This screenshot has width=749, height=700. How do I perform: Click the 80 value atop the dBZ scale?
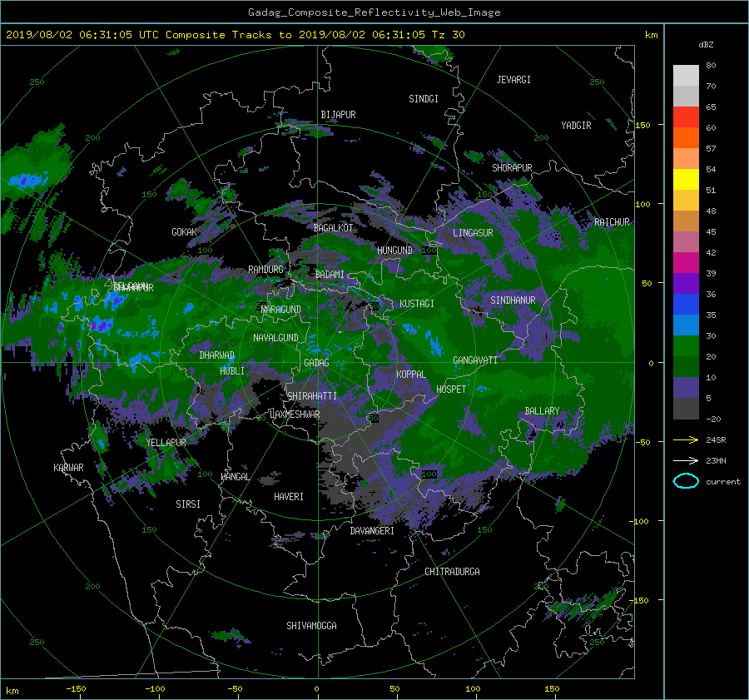pos(711,66)
